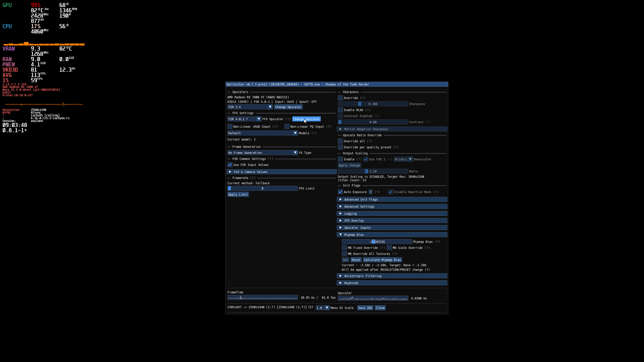Click the Sharpness slider
This screenshot has width=644, height=362.
[373, 104]
